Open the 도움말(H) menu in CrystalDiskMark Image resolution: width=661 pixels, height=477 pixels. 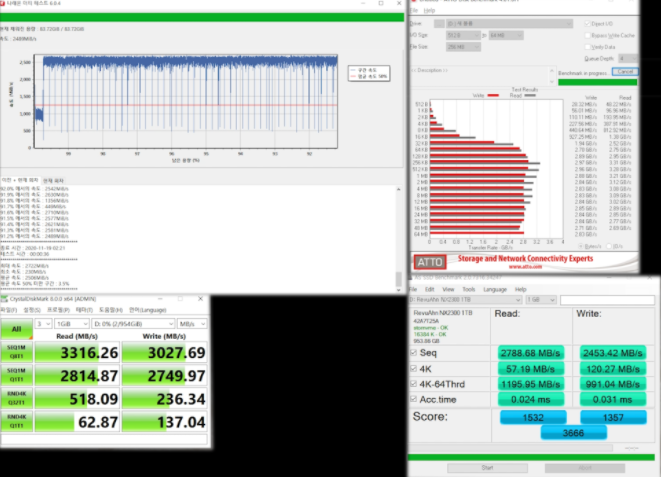tap(110, 310)
